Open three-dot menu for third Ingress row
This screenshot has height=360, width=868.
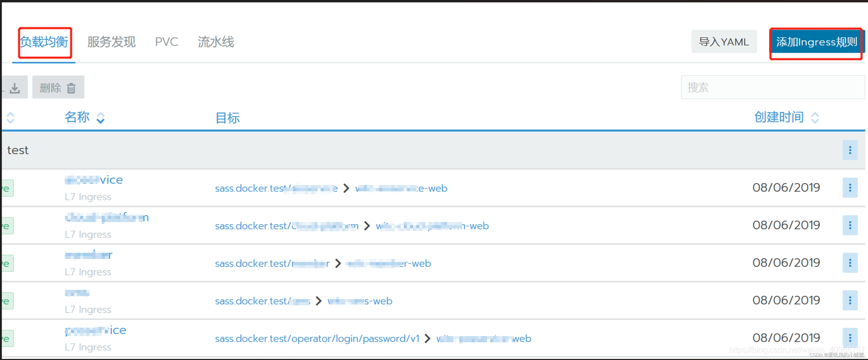(x=850, y=263)
